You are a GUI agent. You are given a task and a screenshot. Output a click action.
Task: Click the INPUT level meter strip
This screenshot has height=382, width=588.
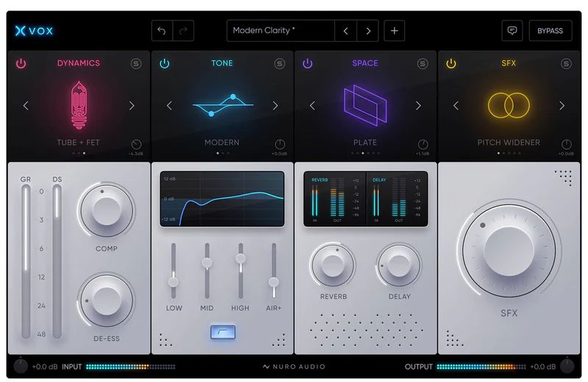pos(131,367)
